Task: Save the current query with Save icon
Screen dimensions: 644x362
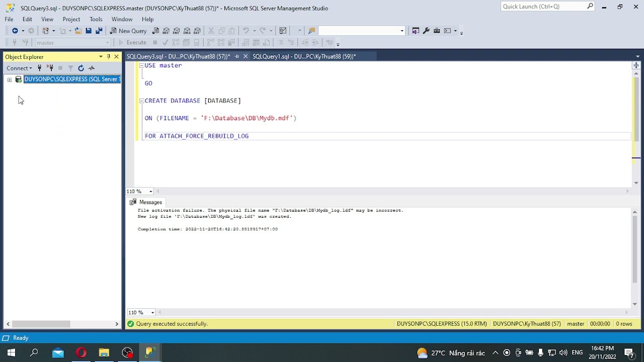Action: click(x=89, y=31)
